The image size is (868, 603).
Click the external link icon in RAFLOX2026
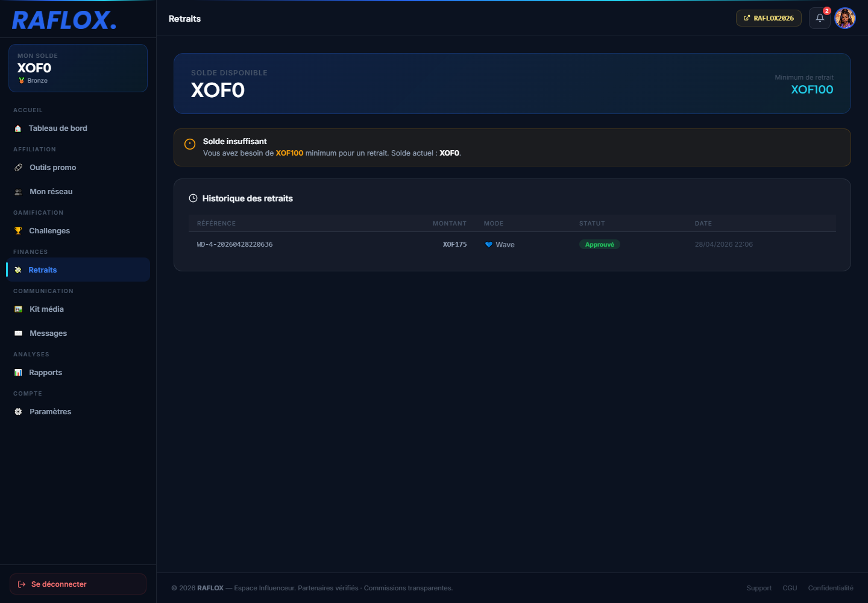coord(747,18)
